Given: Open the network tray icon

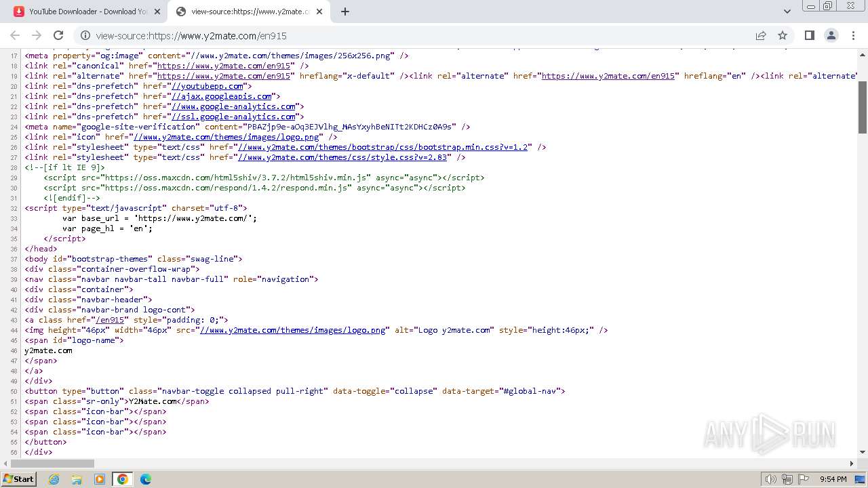Looking at the screenshot, I should [x=787, y=479].
